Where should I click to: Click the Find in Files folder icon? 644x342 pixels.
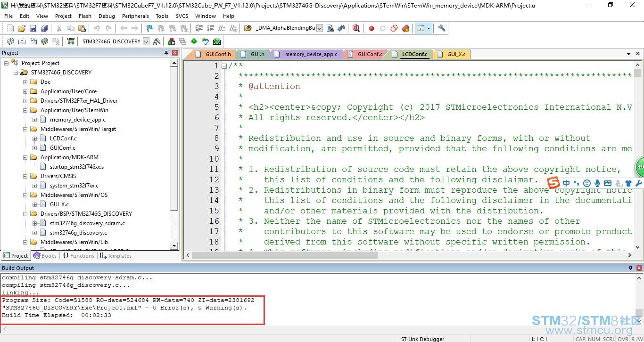(248, 28)
